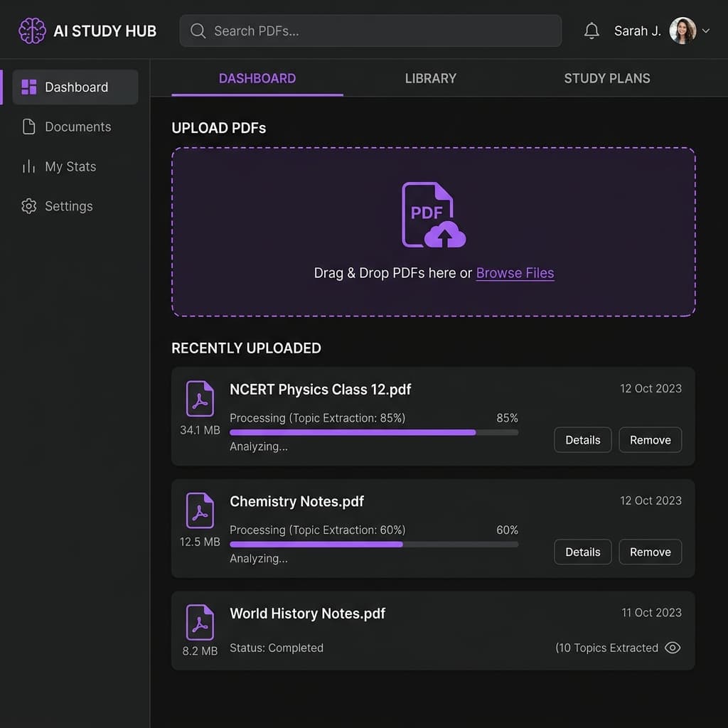Click the NCERT Physics 85% progress bar
This screenshot has height=728, width=728.
(x=374, y=432)
